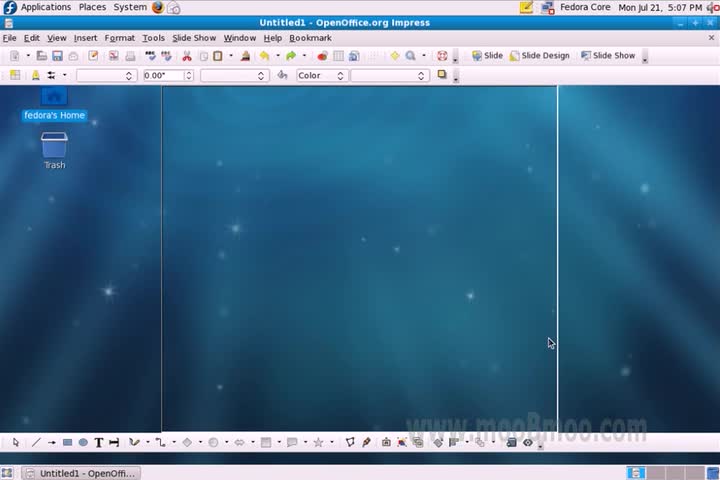This screenshot has width=720, height=480.
Task: Select the Line Ends with Arrow tool
Action: (x=52, y=442)
